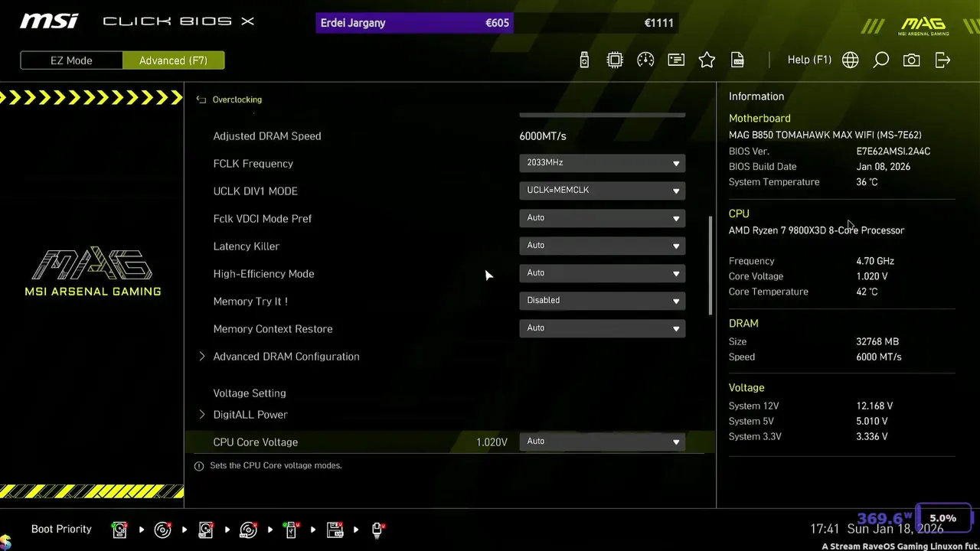Click the System Temperature 36 °C value
Viewport: 980px width, 551px height.
tap(867, 182)
